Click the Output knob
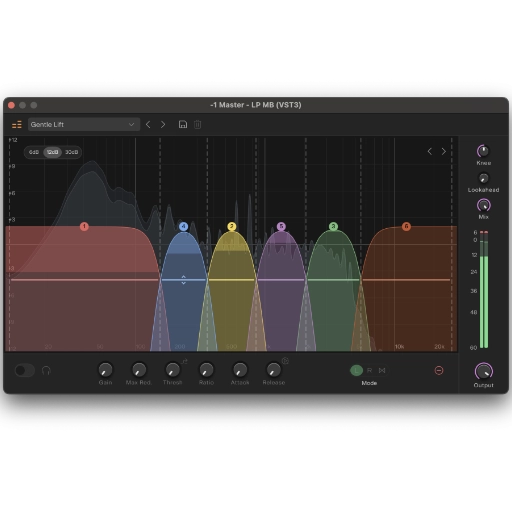Image resolution: width=512 pixels, height=512 pixels. (483, 371)
